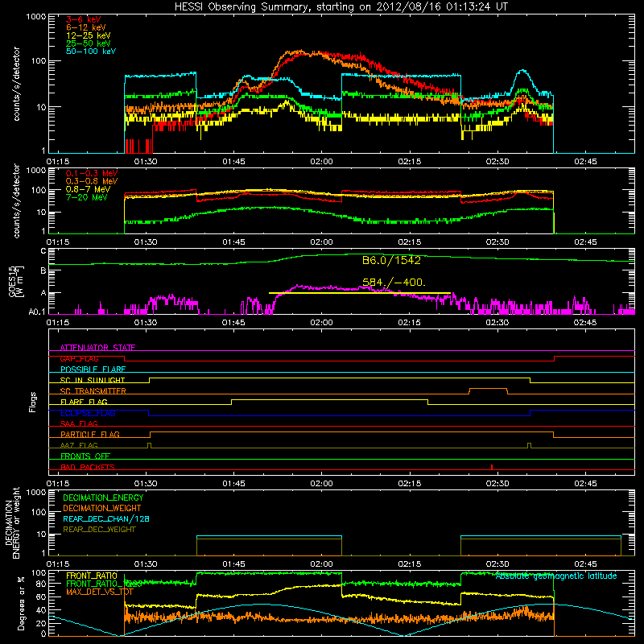The image size is (644, 644).
Task: Select the ECLIPSE_FLAG label
Action: pyautogui.click(x=88, y=413)
